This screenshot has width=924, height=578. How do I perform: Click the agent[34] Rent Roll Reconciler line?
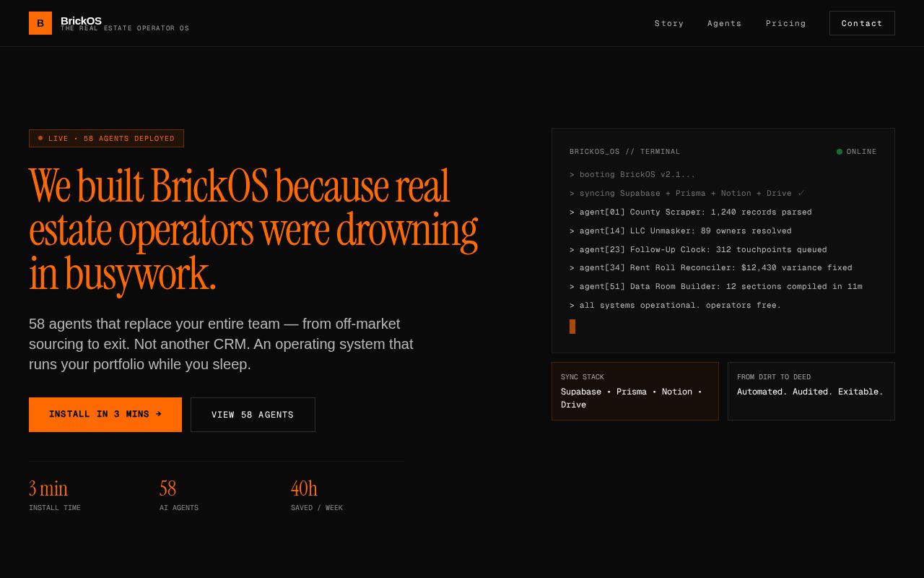[x=711, y=268]
